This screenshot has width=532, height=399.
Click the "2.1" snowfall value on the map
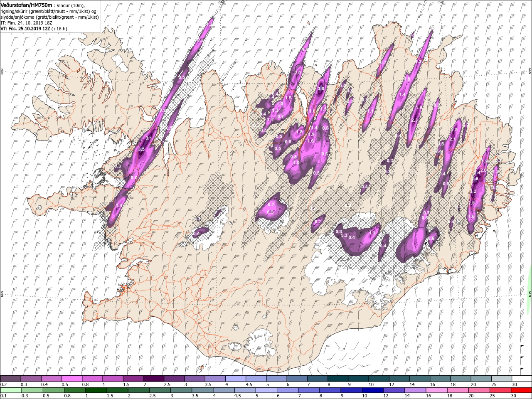pyautogui.click(x=453, y=140)
